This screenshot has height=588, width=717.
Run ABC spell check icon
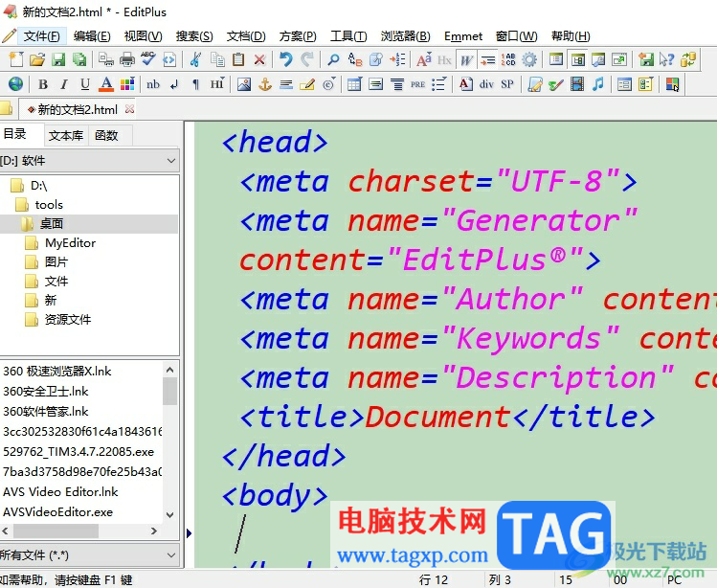pyautogui.click(x=148, y=59)
